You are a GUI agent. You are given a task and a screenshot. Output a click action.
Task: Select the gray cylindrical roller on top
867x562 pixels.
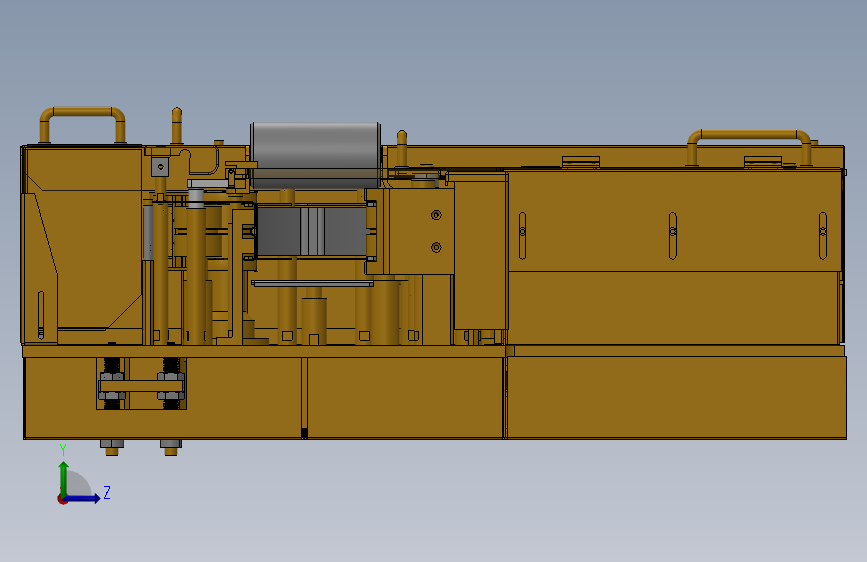click(x=316, y=155)
